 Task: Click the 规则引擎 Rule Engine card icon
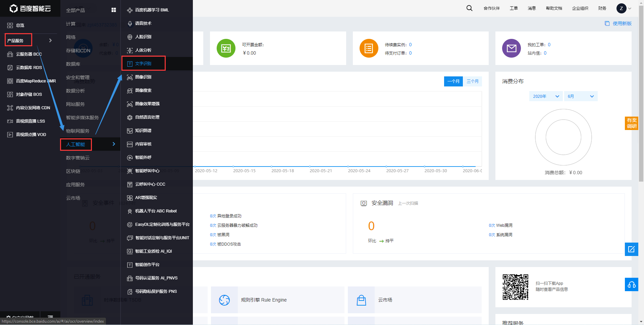point(224,300)
